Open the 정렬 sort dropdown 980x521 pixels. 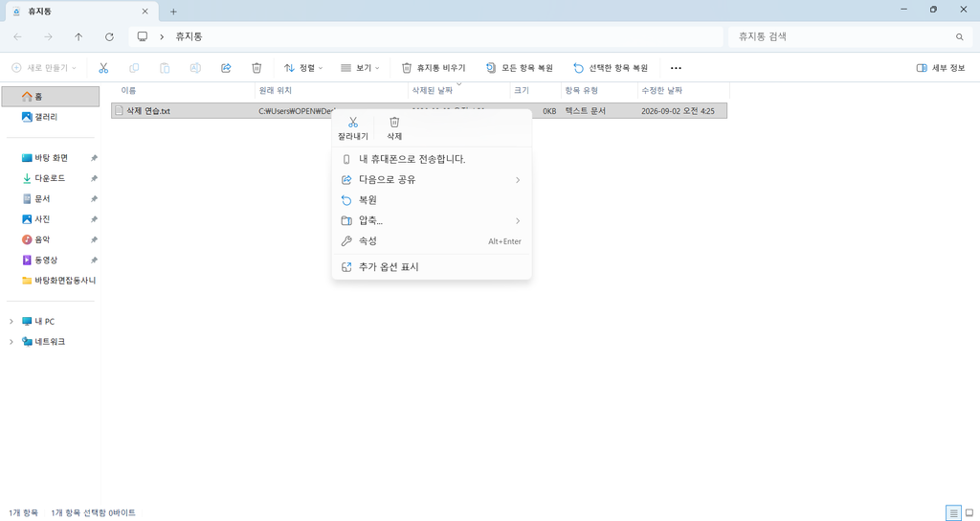click(x=303, y=68)
